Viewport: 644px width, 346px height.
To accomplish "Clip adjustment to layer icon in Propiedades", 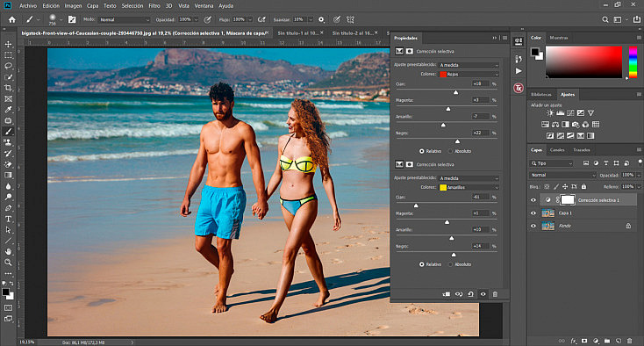I will (x=446, y=294).
